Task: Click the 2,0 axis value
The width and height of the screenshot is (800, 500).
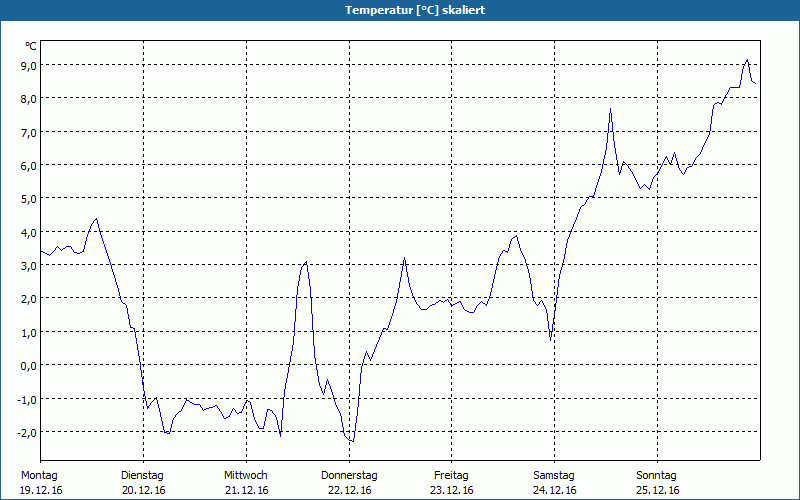Action: pos(28,299)
